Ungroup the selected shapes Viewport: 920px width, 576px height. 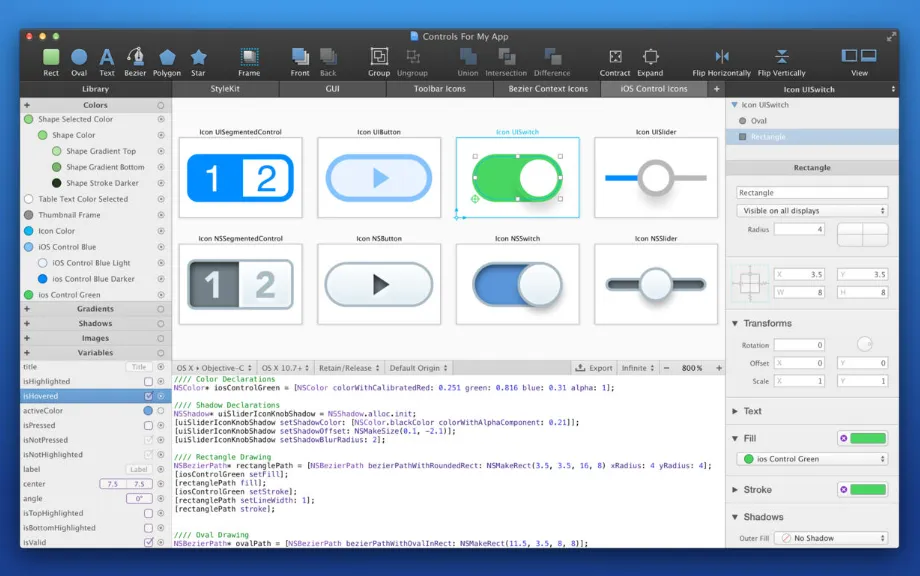click(412, 62)
